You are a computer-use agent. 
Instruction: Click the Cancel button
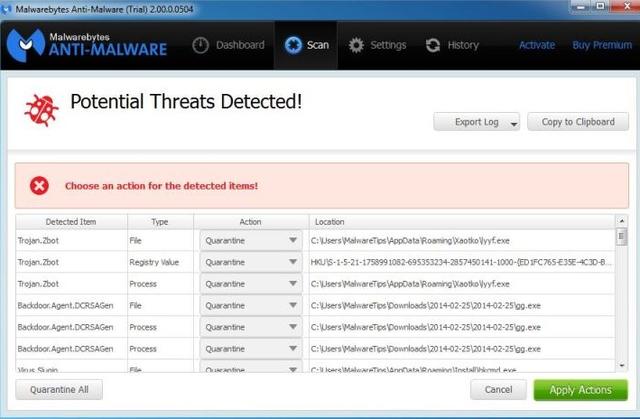[498, 390]
